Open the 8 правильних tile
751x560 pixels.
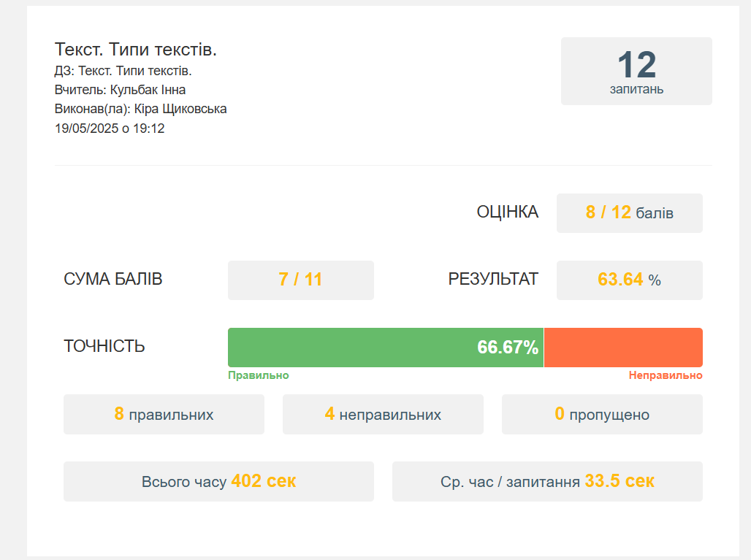(x=164, y=414)
